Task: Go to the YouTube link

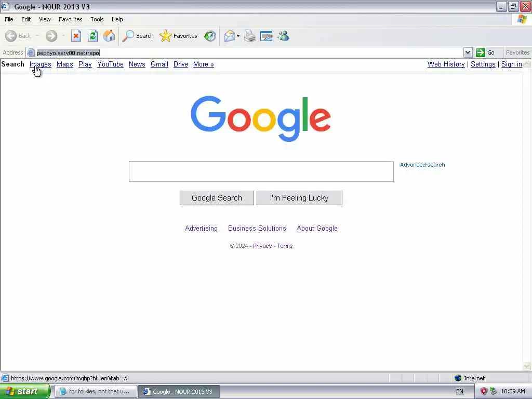Action: point(110,64)
